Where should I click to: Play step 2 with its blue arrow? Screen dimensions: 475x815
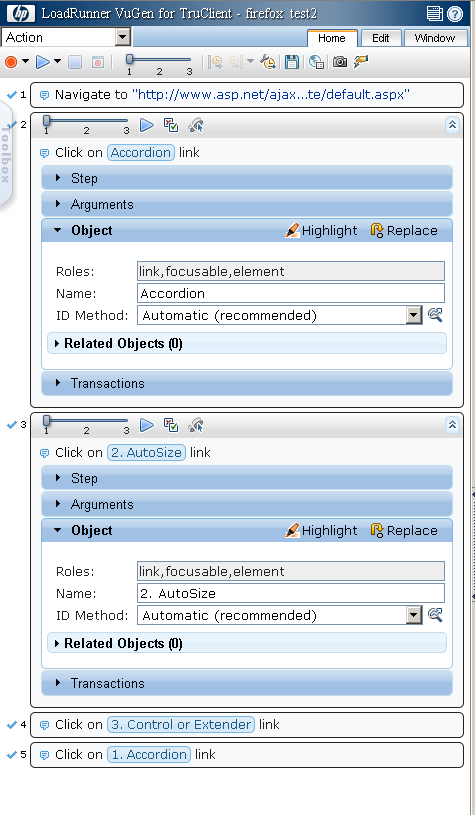147,125
